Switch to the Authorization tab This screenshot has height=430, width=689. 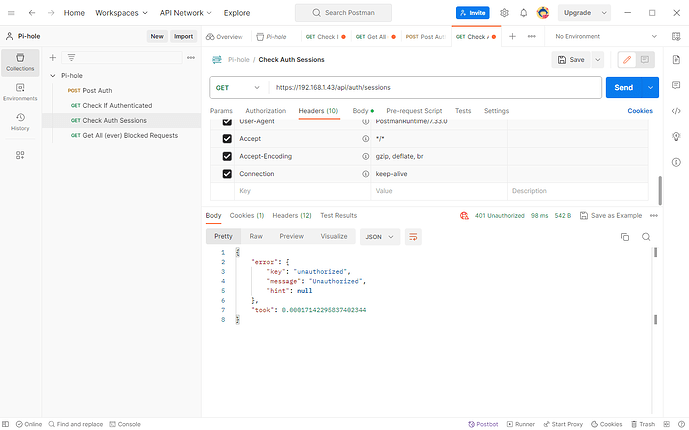pos(265,111)
